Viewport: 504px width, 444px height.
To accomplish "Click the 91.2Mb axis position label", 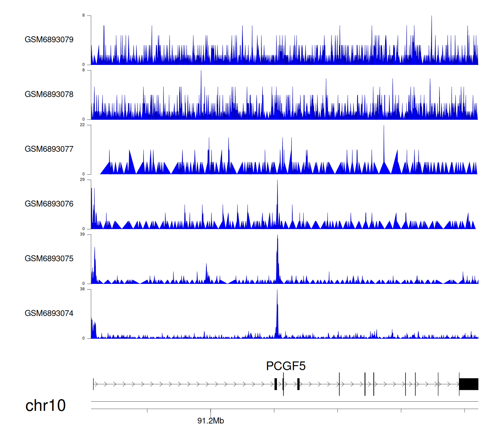I will point(210,421).
